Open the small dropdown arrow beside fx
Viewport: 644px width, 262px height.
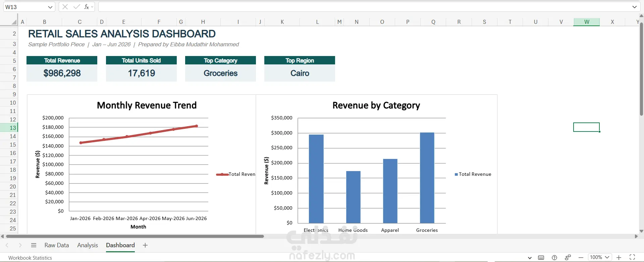pos(92,7)
